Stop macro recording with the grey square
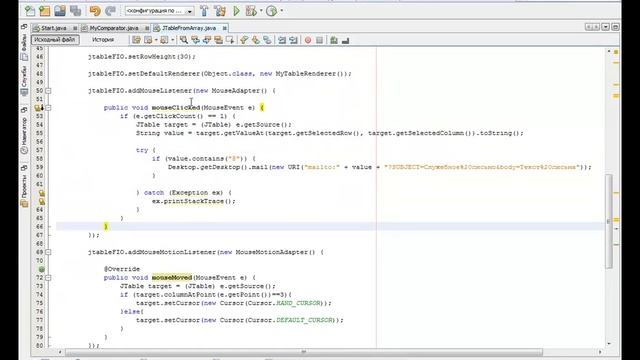The image size is (640, 360). 320,40
